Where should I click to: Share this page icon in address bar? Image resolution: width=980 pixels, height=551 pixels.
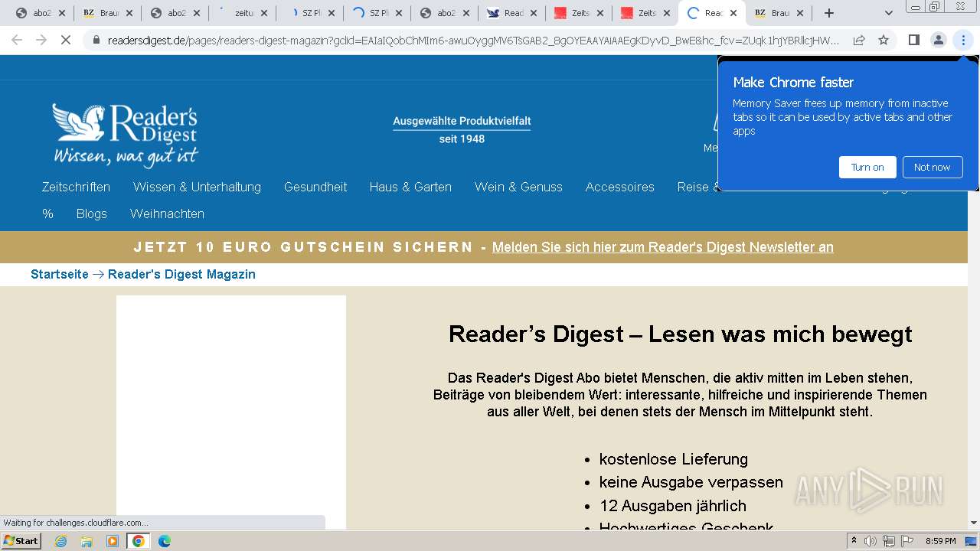[859, 40]
